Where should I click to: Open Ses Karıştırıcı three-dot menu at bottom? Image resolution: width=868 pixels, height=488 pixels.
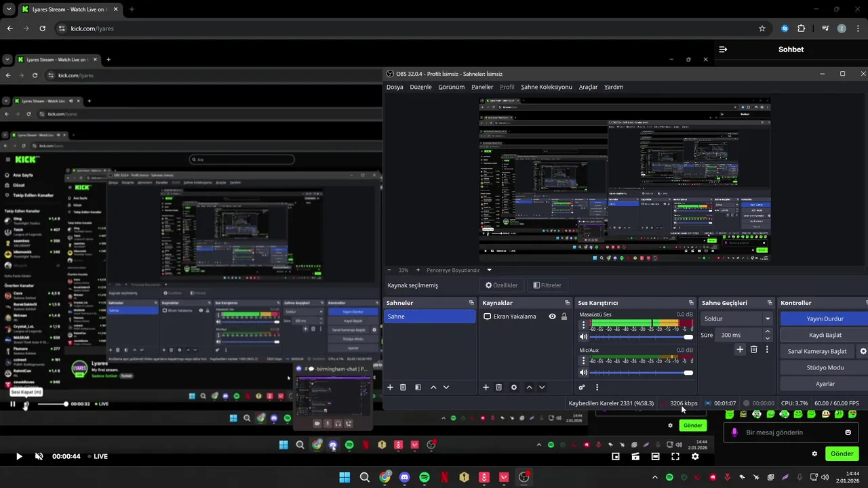tap(597, 387)
